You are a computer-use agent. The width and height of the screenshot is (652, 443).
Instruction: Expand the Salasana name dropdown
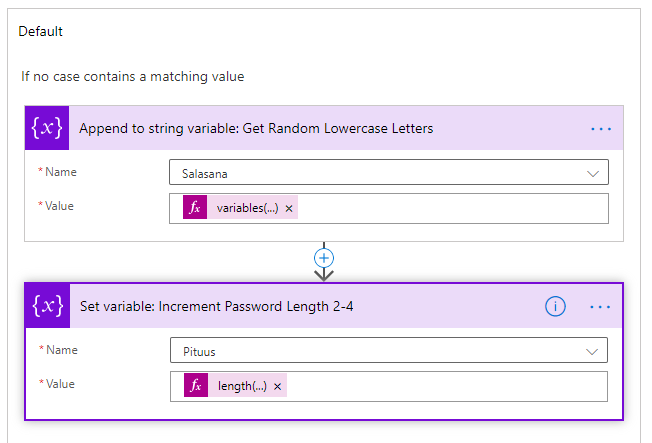click(x=389, y=172)
